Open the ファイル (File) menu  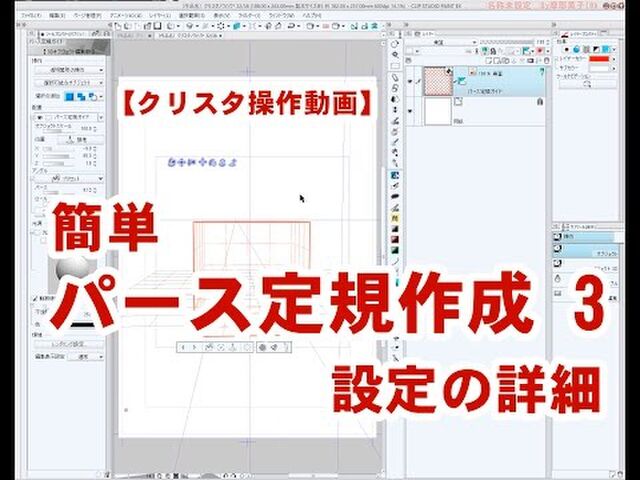coord(31,15)
